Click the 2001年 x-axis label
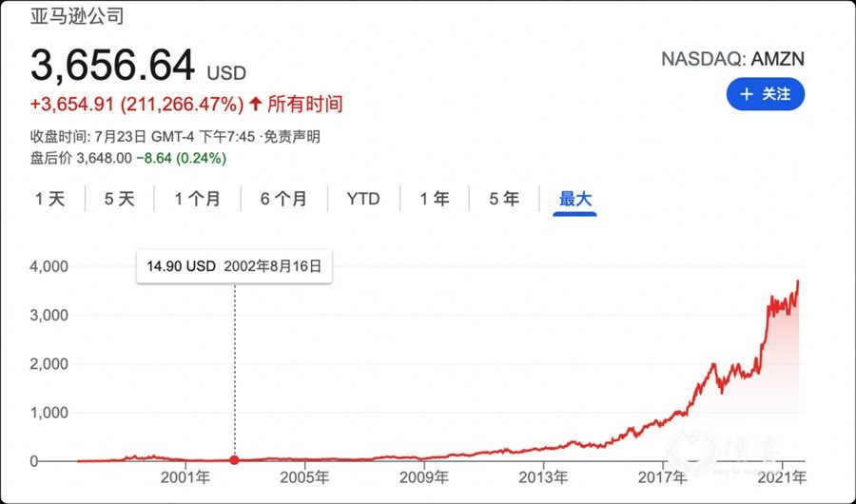The height and width of the screenshot is (504, 856). [x=185, y=477]
